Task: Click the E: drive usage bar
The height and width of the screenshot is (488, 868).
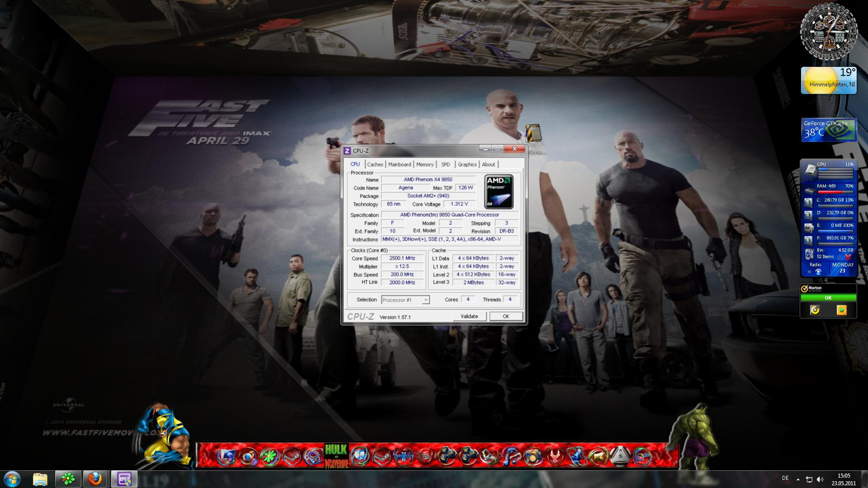Action: [x=835, y=231]
